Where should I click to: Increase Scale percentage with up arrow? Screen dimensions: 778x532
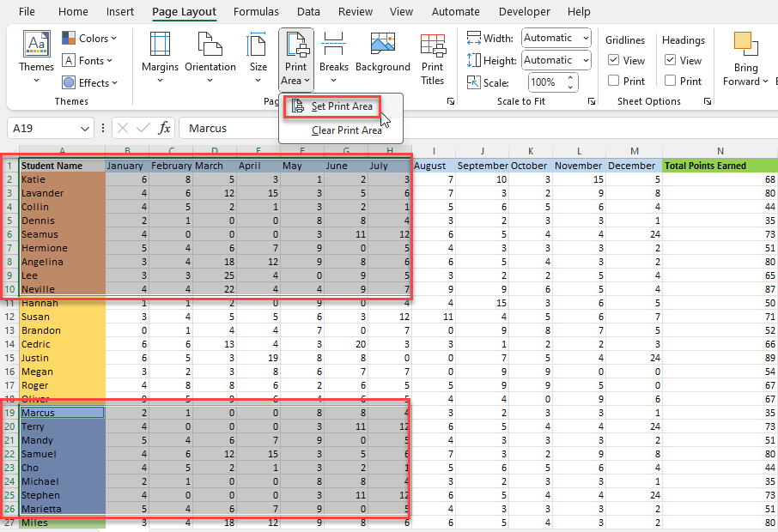[x=570, y=78]
